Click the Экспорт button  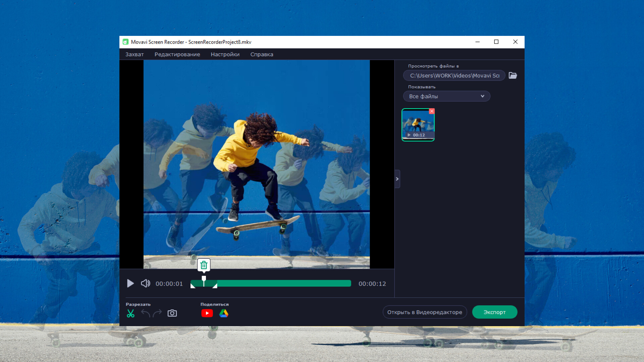(494, 312)
